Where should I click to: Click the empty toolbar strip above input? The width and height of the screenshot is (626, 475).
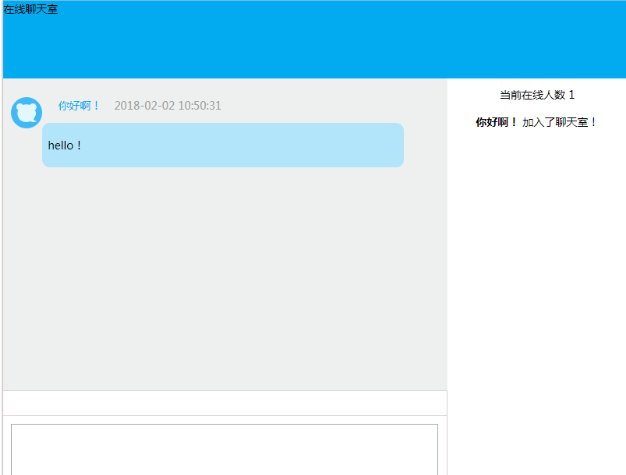(x=224, y=403)
